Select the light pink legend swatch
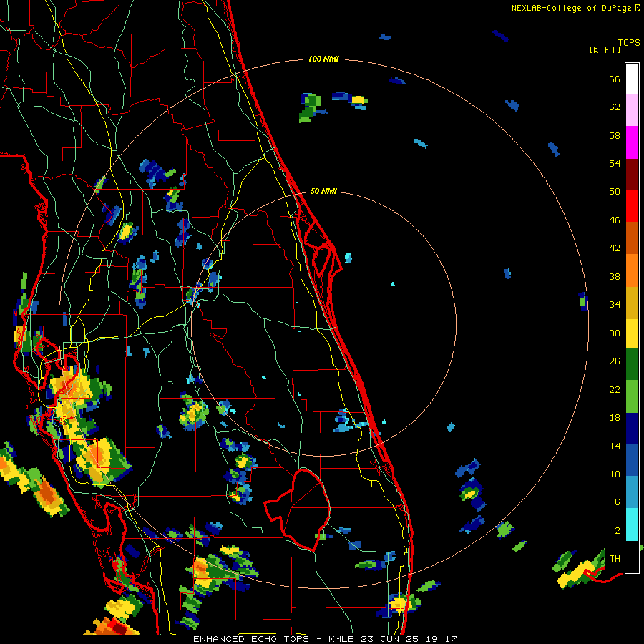This screenshot has width=644, height=644. 632,110
